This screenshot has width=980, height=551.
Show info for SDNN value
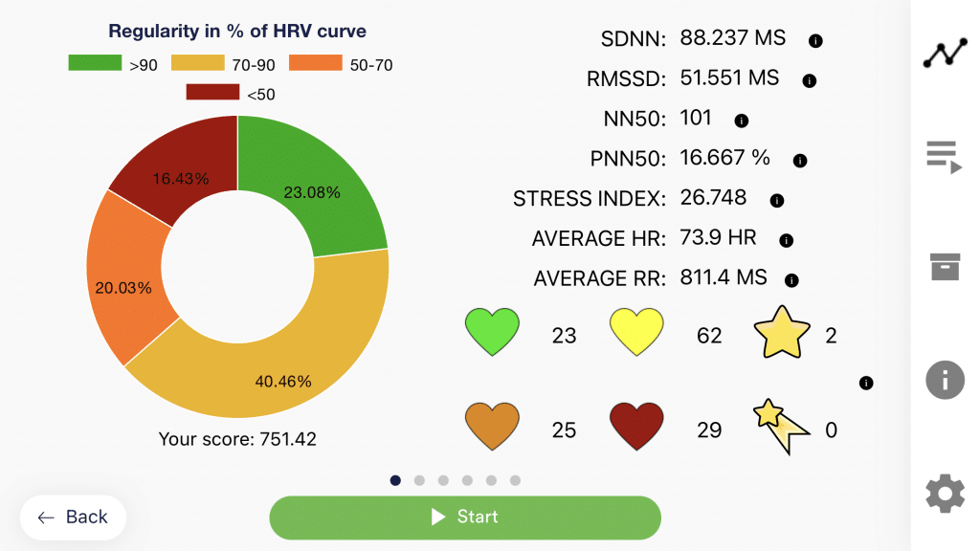pyautogui.click(x=815, y=40)
